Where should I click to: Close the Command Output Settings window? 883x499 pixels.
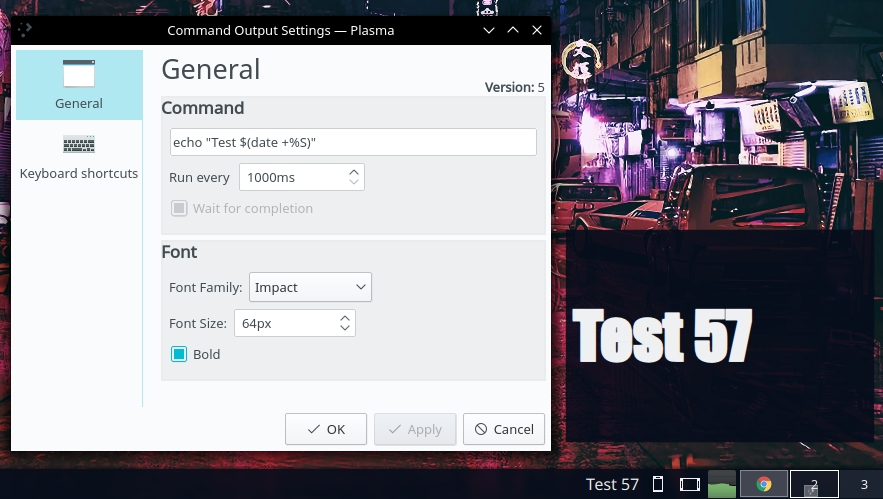(x=537, y=30)
